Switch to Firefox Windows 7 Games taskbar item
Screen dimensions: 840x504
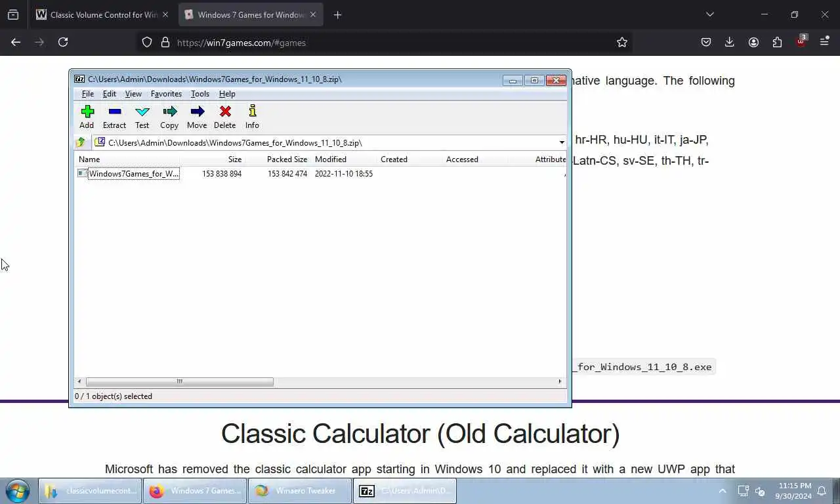[x=195, y=491]
